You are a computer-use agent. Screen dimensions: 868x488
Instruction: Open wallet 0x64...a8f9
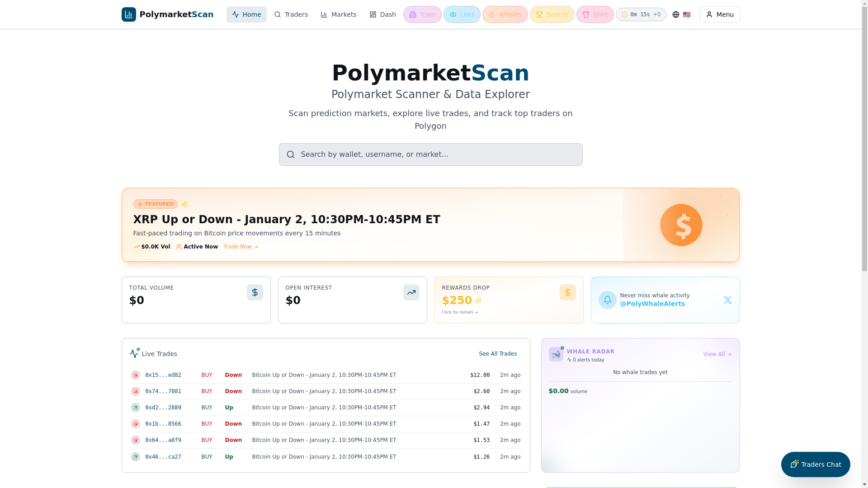[163, 440]
